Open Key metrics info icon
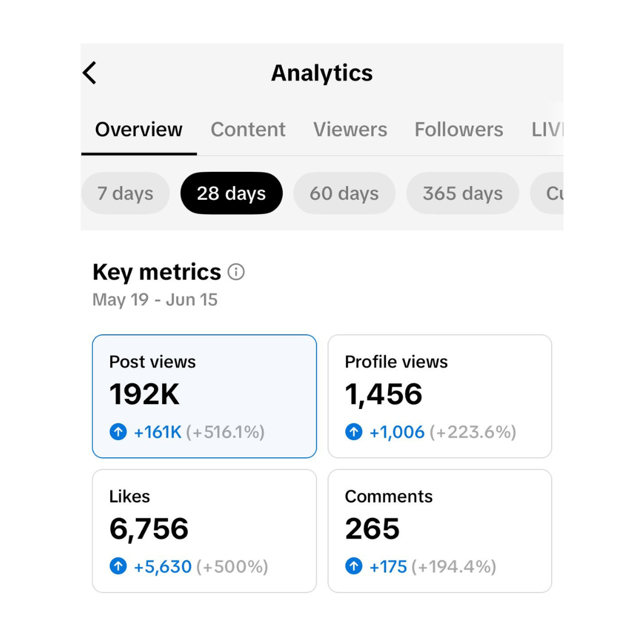Image resolution: width=644 pixels, height=644 pixels. (x=236, y=273)
